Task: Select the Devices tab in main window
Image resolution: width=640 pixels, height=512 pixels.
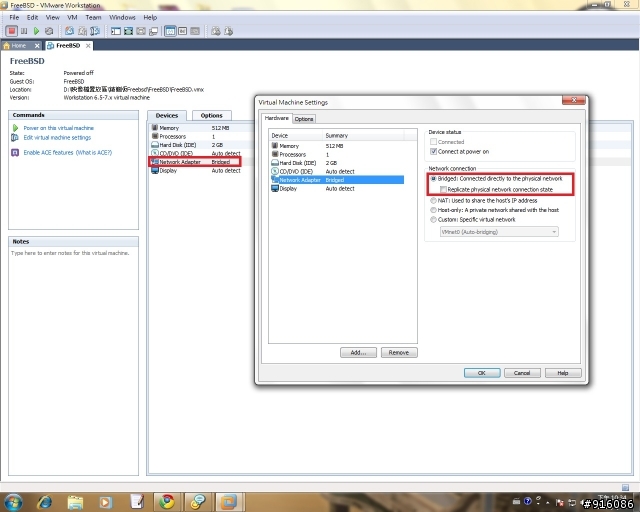Action: coord(167,116)
